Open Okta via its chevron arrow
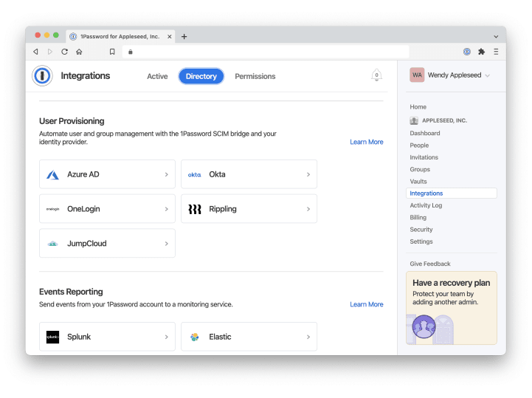532x398 pixels. [x=308, y=174]
